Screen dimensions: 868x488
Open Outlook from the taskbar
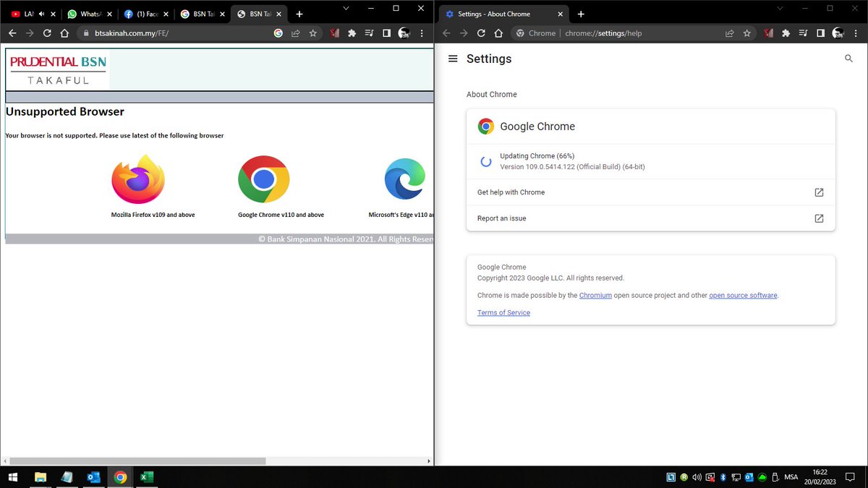click(x=93, y=477)
